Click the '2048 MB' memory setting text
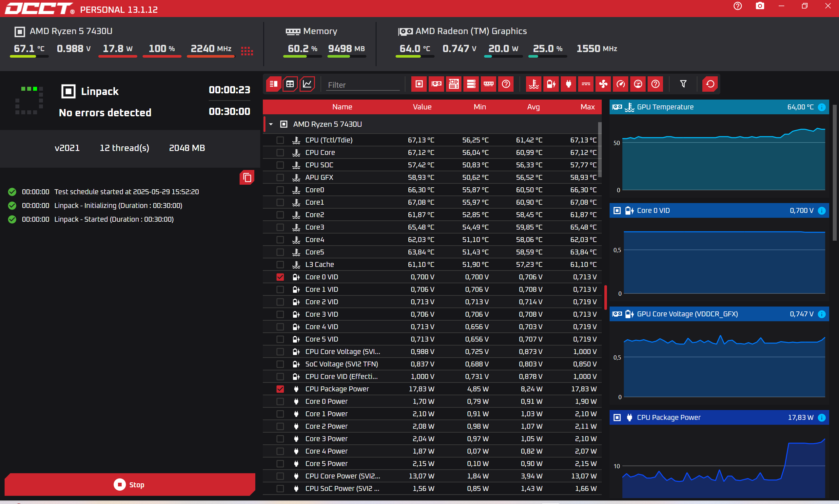Screen dimensions: 839x504 [x=187, y=148]
